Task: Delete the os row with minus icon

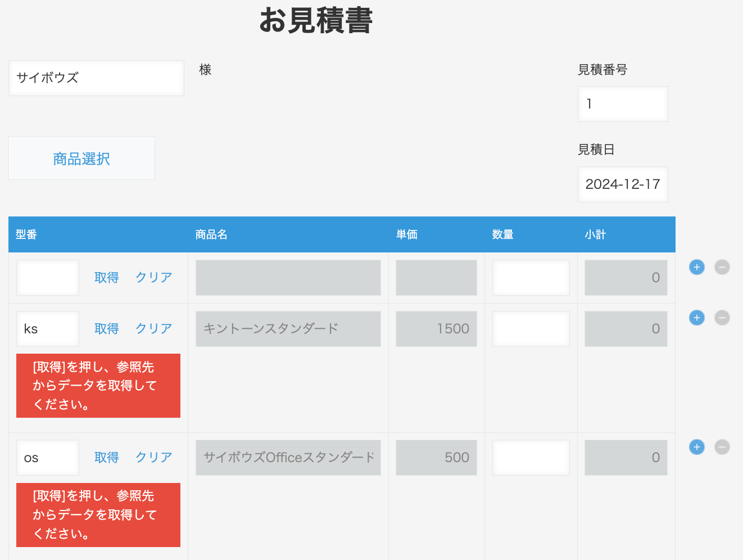Action: [722, 447]
